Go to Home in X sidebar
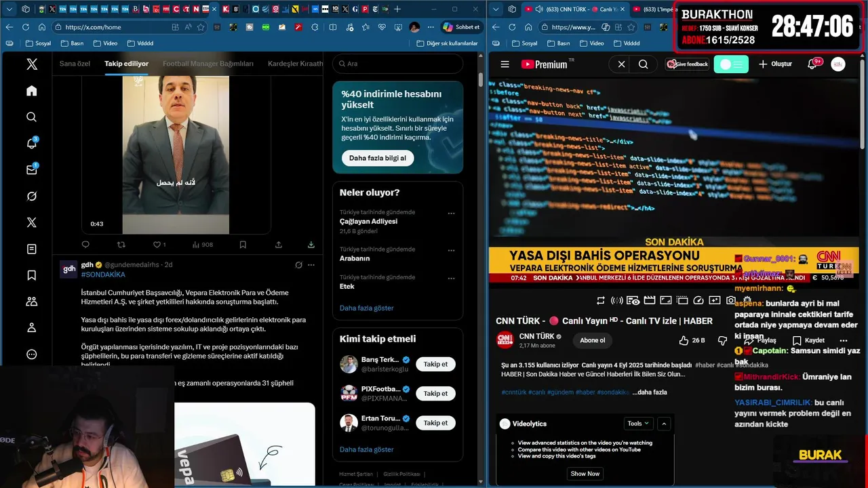Image resolution: width=868 pixels, height=488 pixels. [32, 91]
